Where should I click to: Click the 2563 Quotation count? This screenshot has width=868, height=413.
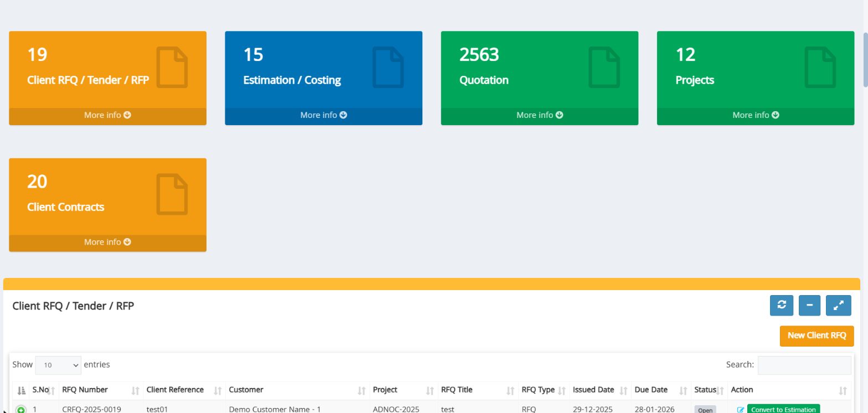(479, 55)
